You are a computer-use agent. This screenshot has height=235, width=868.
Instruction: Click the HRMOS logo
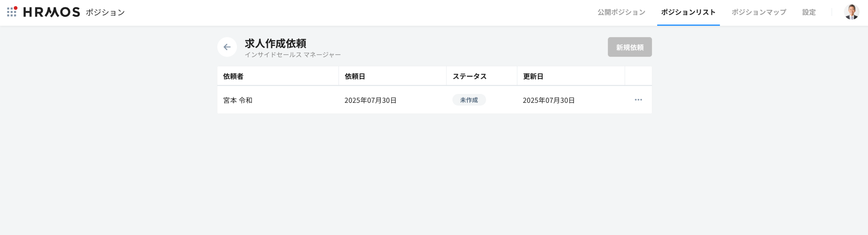click(52, 12)
